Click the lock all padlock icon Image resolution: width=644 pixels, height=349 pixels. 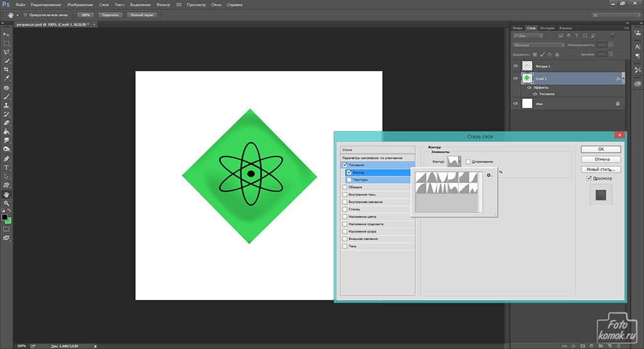pyautogui.click(x=557, y=54)
